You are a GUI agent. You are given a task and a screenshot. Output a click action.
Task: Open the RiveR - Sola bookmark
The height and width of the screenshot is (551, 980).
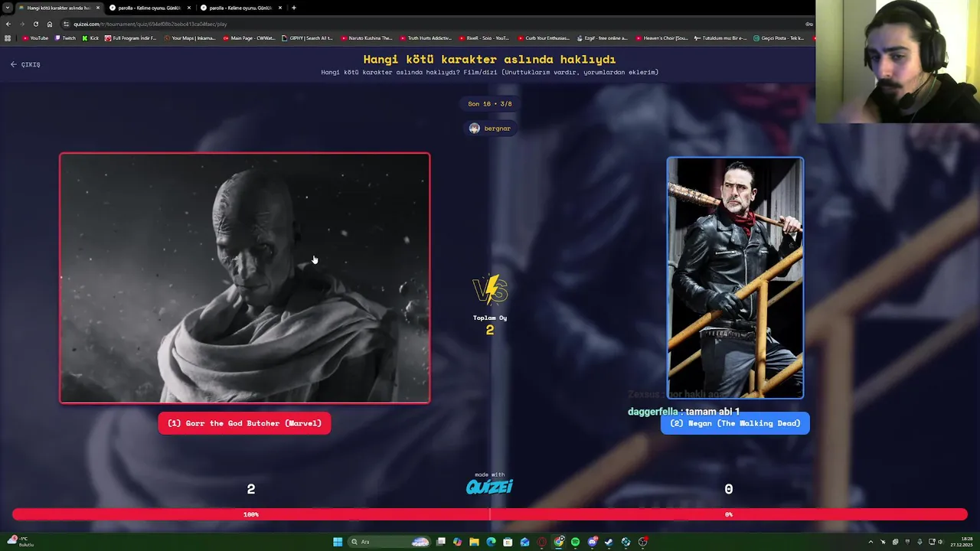point(485,37)
